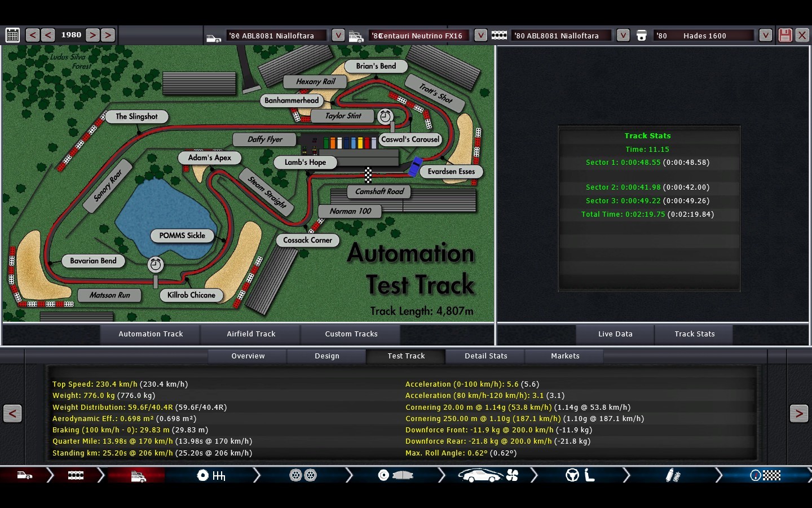Advance the year 1980 by one step
The width and height of the screenshot is (812, 508).
(x=92, y=35)
